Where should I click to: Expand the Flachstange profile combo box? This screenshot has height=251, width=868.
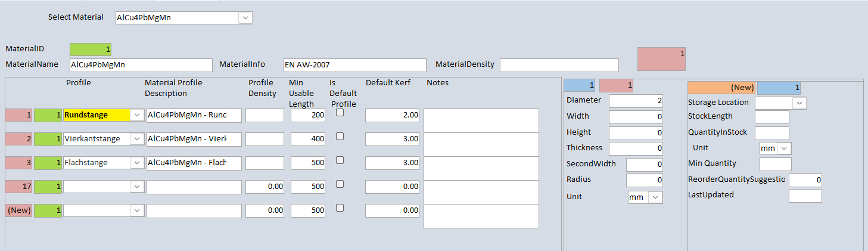tap(137, 163)
